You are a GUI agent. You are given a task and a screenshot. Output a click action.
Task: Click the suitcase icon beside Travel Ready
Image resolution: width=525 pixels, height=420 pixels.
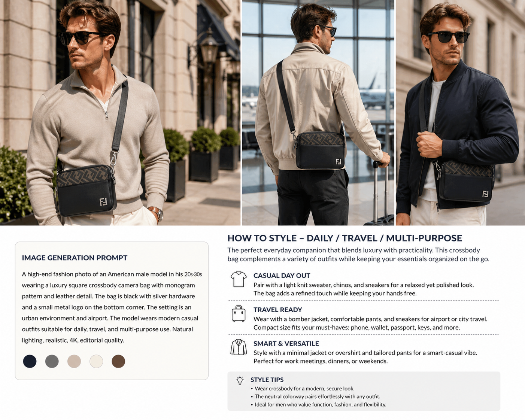point(239,313)
